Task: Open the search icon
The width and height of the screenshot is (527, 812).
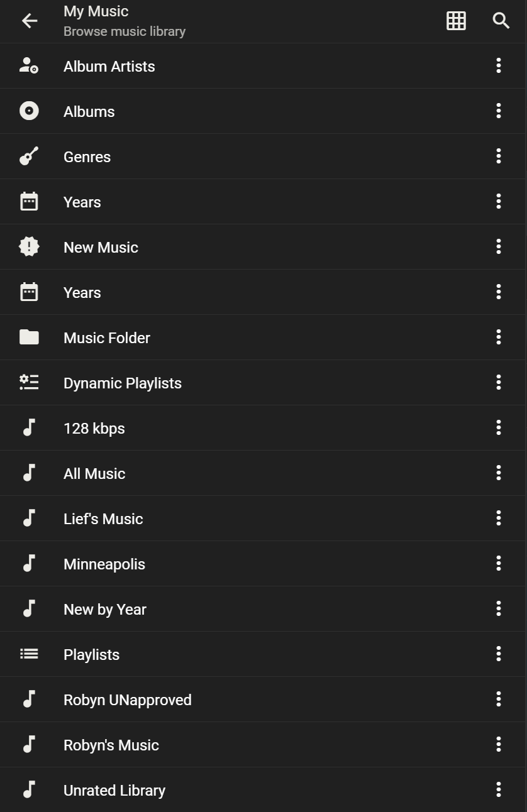Action: (x=501, y=21)
